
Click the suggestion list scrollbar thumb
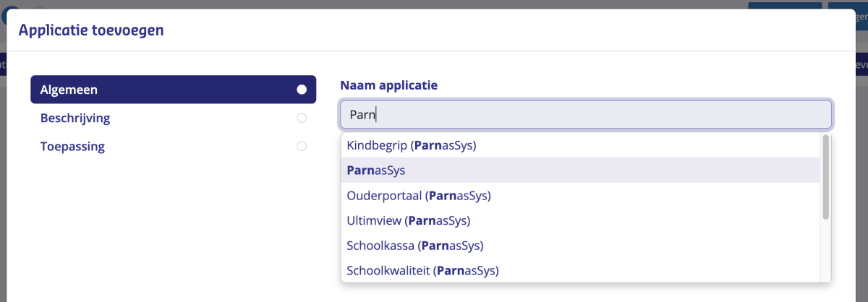(825, 177)
